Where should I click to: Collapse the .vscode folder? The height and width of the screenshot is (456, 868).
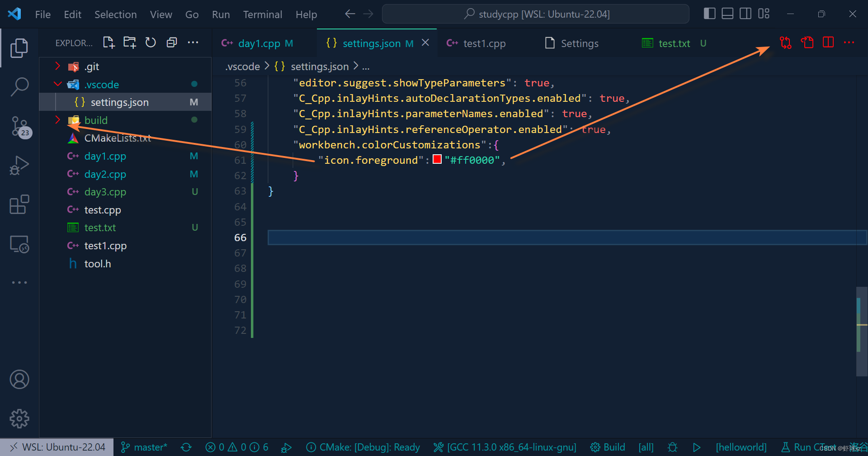point(57,84)
